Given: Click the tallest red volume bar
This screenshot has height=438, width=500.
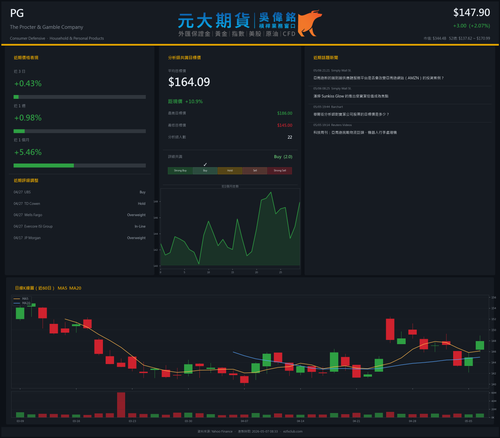Looking at the screenshot, I should (x=121, y=405).
